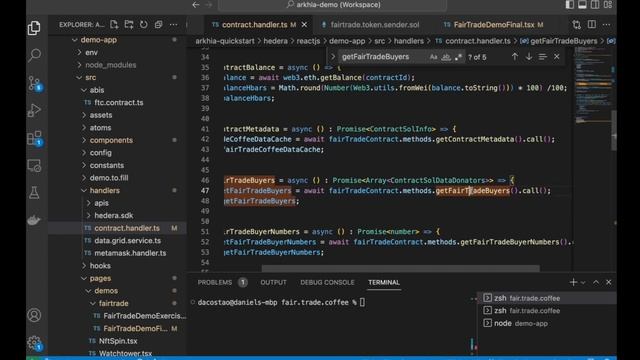Open the Source Control view
This screenshot has height=360, width=640.
[34, 83]
